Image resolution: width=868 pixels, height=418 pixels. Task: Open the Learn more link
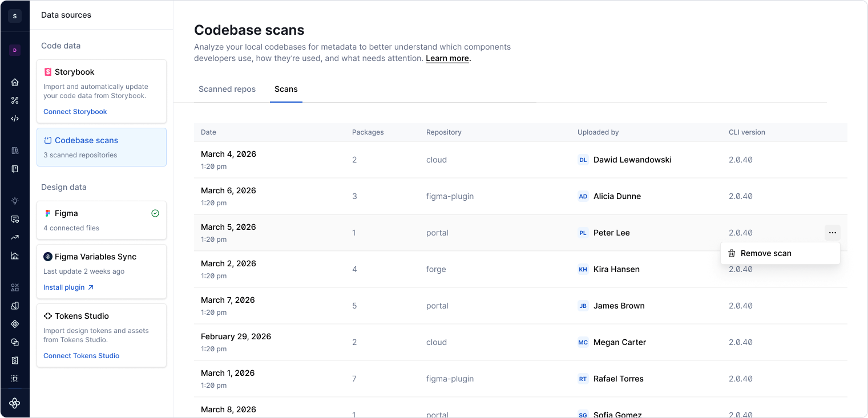point(447,58)
